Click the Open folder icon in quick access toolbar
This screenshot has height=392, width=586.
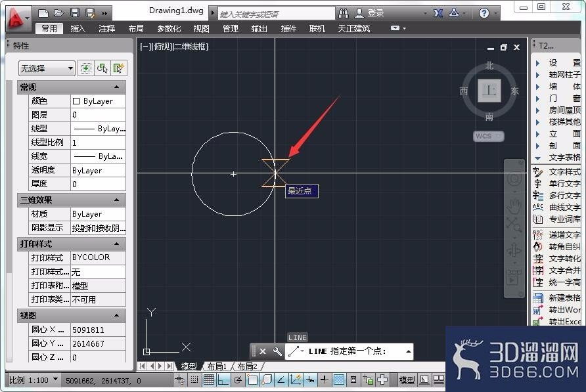pos(59,13)
